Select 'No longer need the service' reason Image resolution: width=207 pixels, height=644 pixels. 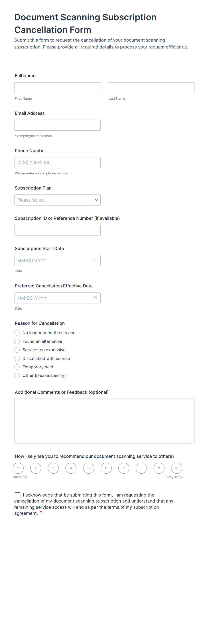17,333
